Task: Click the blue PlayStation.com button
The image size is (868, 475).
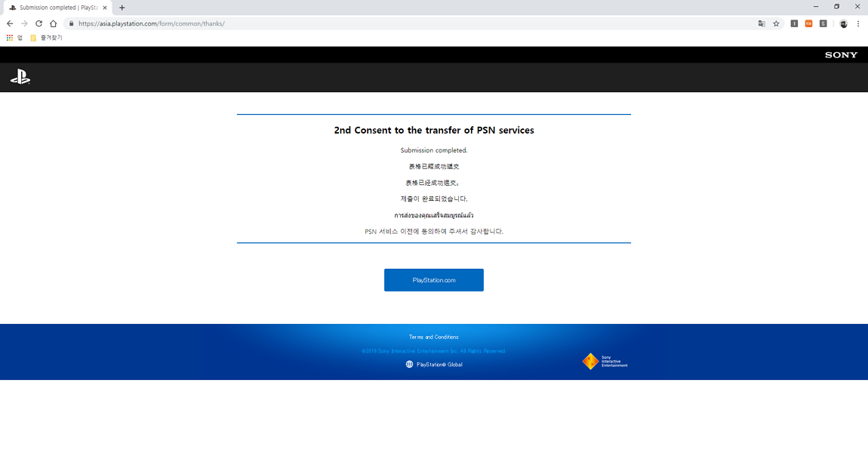Action: click(434, 280)
